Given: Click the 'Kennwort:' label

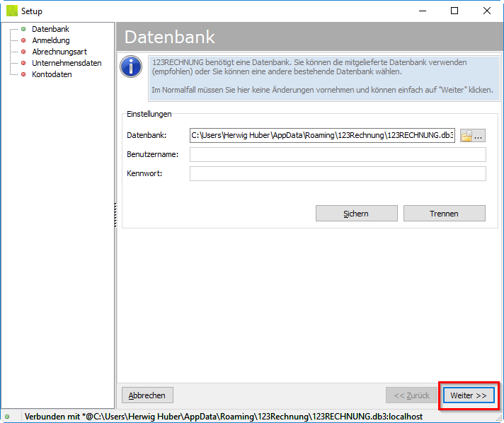Looking at the screenshot, I should click(x=144, y=173).
